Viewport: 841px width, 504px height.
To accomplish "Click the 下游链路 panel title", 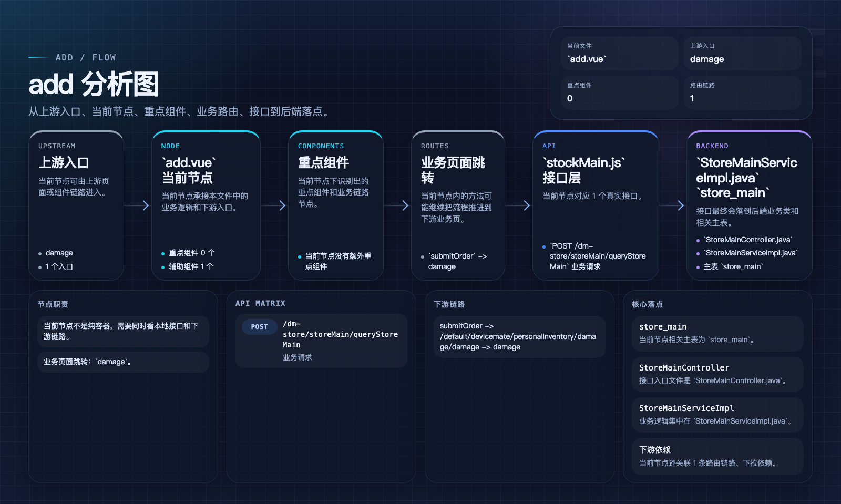I will [449, 304].
